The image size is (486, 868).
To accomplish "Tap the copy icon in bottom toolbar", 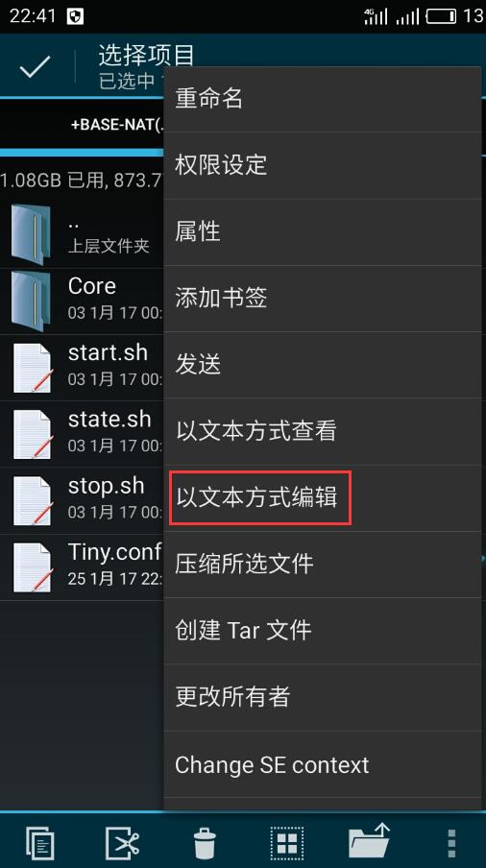I will tap(39, 842).
